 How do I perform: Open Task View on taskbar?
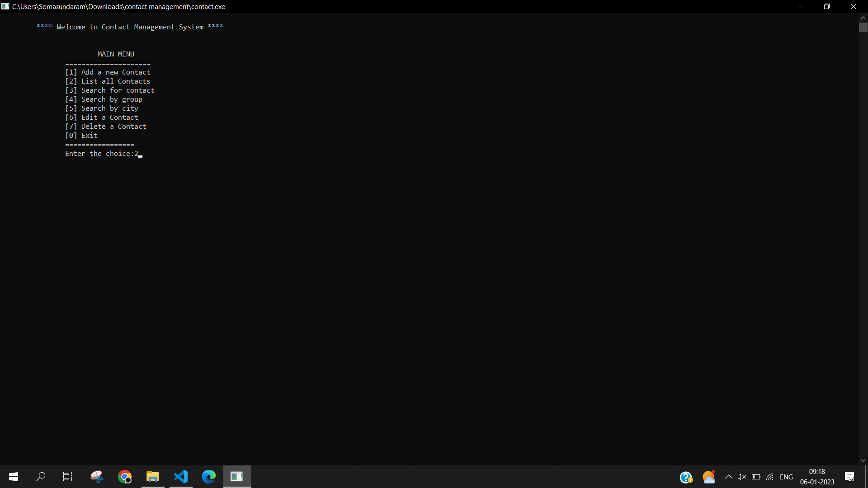click(68, 477)
